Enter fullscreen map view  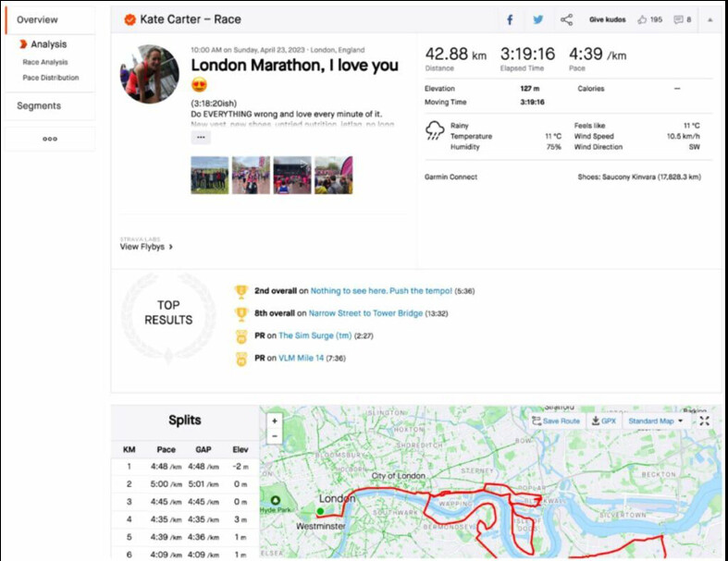pyautogui.click(x=705, y=421)
